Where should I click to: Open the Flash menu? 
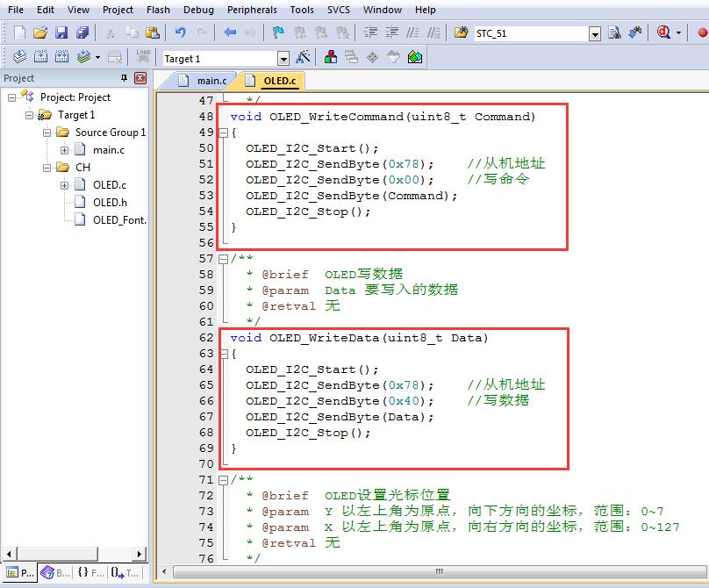[158, 10]
